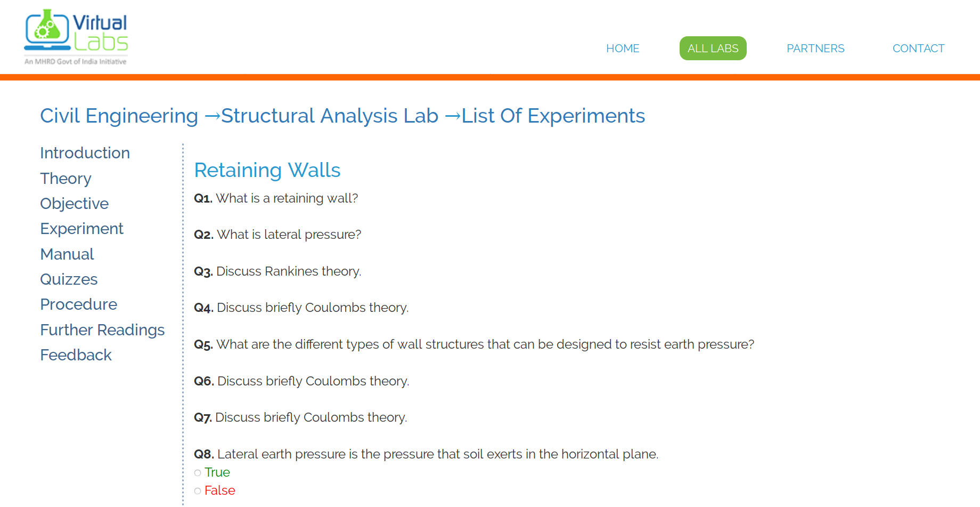Open the CONTACT page
Image resolution: width=980 pixels, height=507 pixels.
coord(918,48)
